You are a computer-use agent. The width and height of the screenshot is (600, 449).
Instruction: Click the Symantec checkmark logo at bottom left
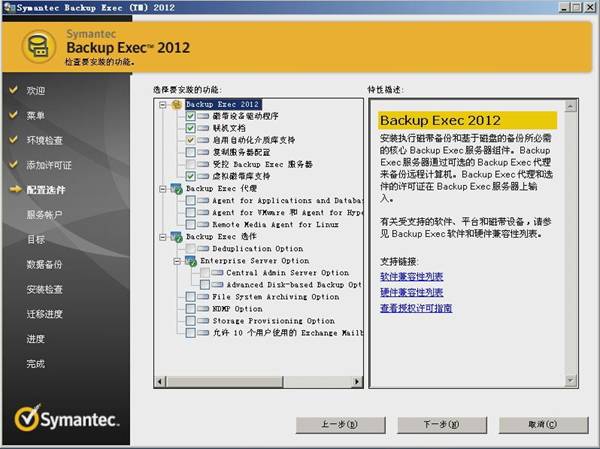coord(27,420)
